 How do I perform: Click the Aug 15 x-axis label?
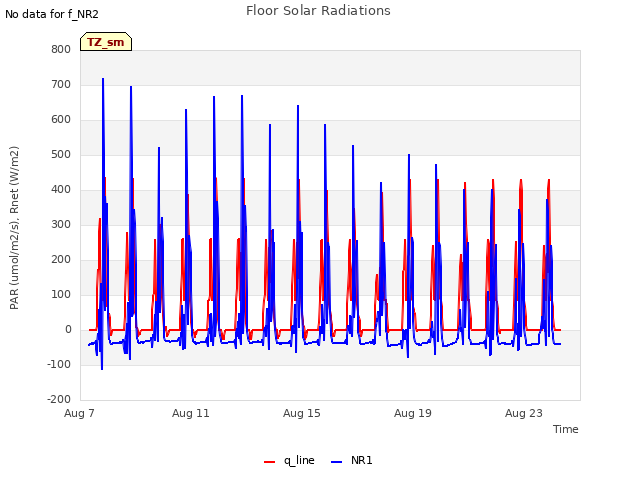pyautogui.click(x=302, y=413)
